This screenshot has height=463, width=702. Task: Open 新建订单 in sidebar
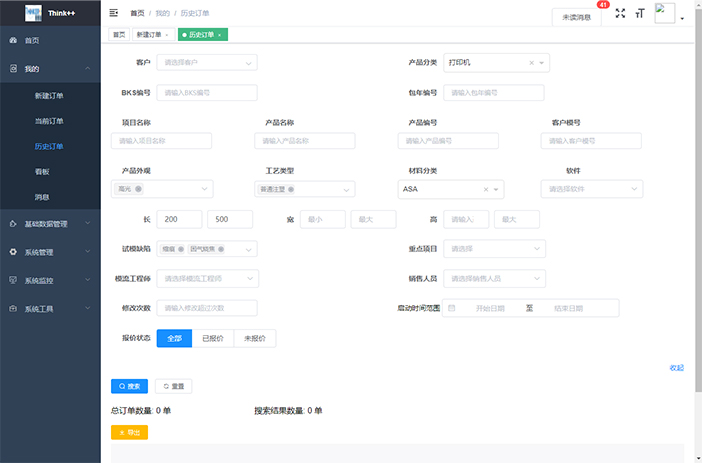(x=50, y=96)
